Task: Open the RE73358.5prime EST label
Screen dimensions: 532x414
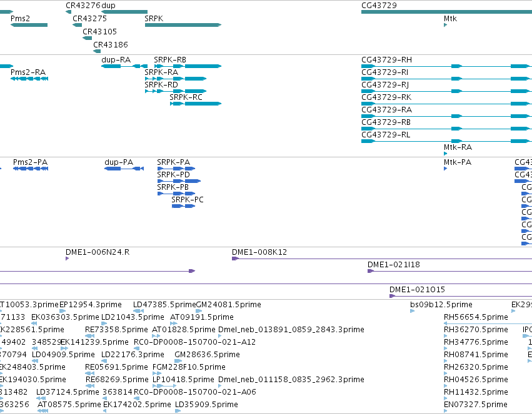Action: click(x=116, y=330)
